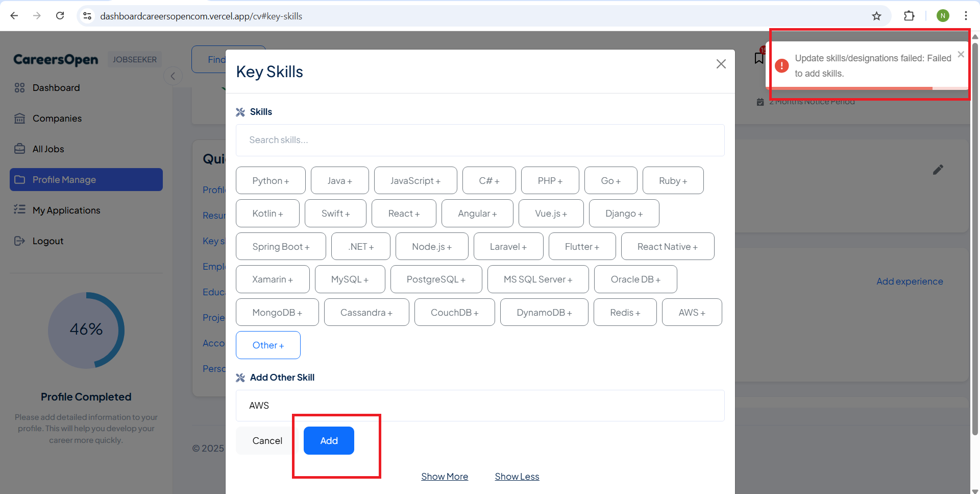Open Chrome three-dot menu
Viewport: 980px width, 494px height.
tap(966, 16)
